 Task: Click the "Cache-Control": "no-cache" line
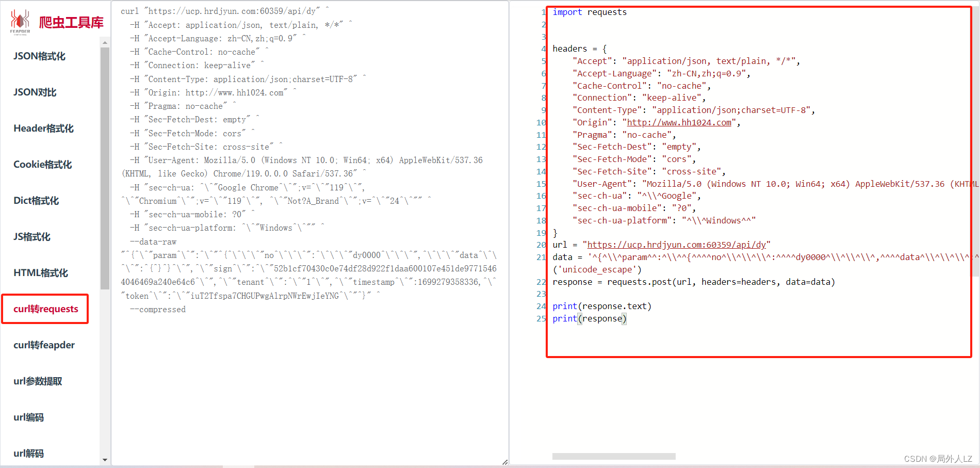(x=642, y=86)
